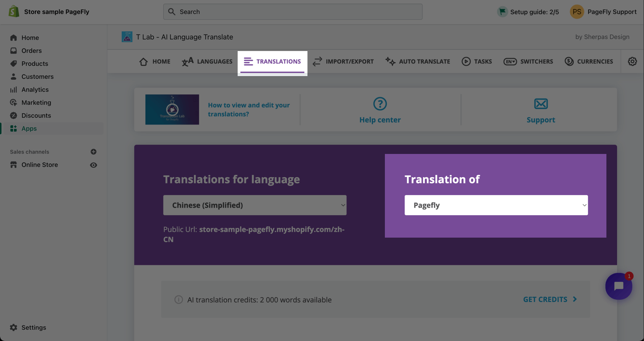Viewport: 644px width, 341px height.
Task: Click the magnifier icon in search bar
Action: pyautogui.click(x=172, y=12)
